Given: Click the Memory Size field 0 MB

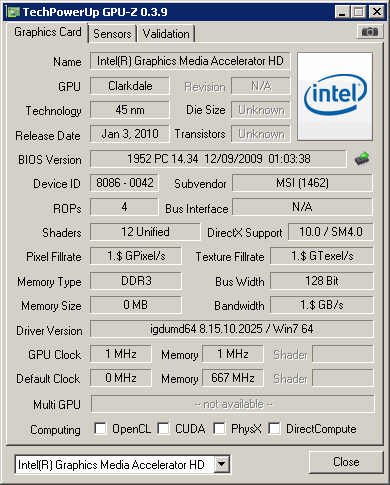Looking at the screenshot, I should pyautogui.click(x=136, y=305).
